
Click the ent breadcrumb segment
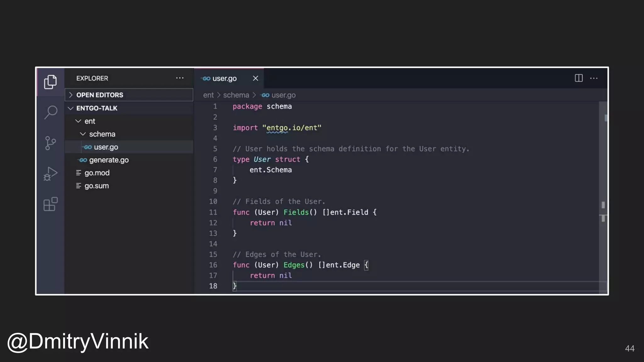[x=208, y=95]
